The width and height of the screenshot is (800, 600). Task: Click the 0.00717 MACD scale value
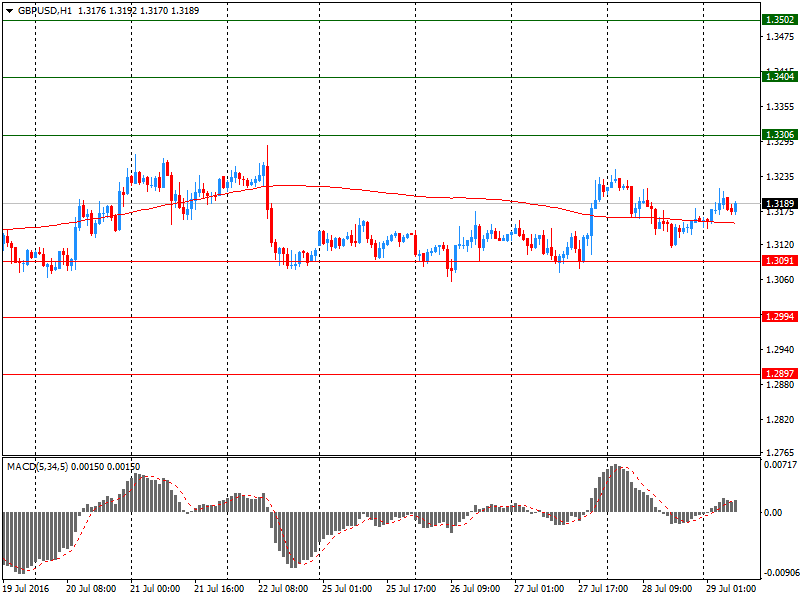tap(780, 465)
